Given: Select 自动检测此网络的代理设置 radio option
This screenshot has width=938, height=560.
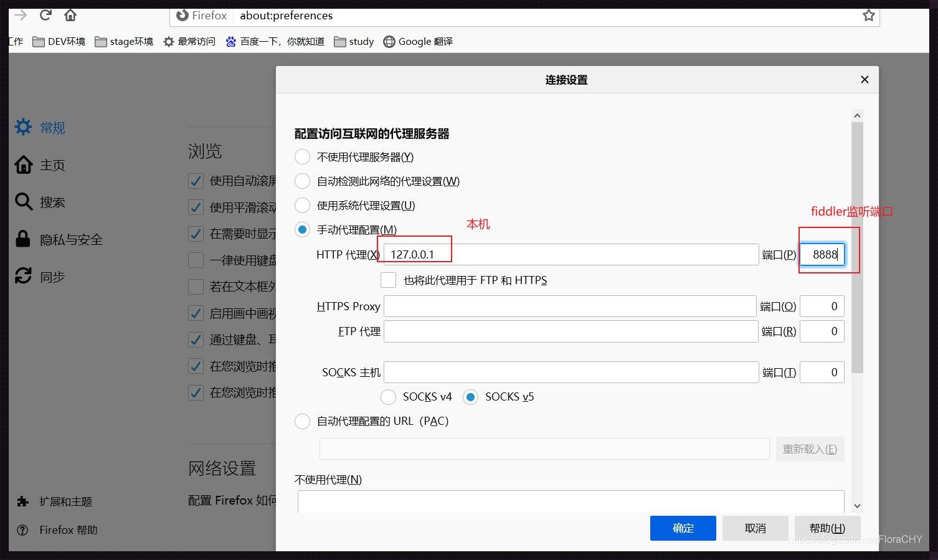Looking at the screenshot, I should click(x=302, y=181).
